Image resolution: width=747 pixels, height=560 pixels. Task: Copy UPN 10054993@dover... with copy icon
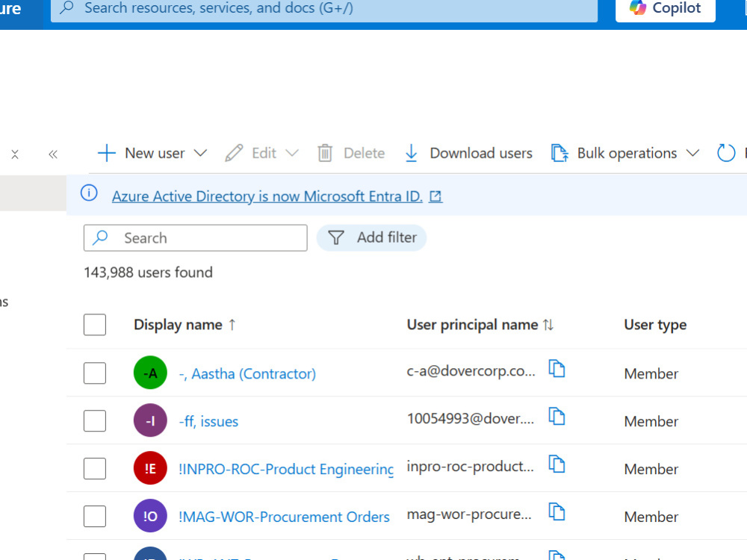tap(557, 416)
